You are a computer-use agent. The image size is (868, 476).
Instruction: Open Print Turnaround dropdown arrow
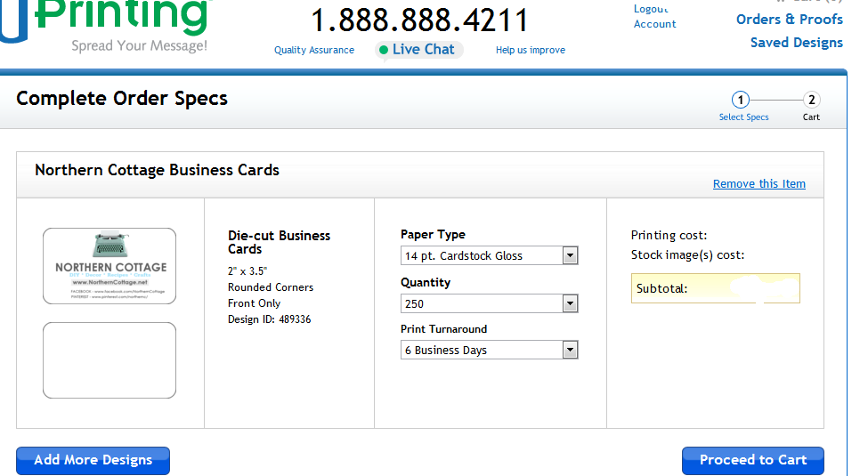570,350
